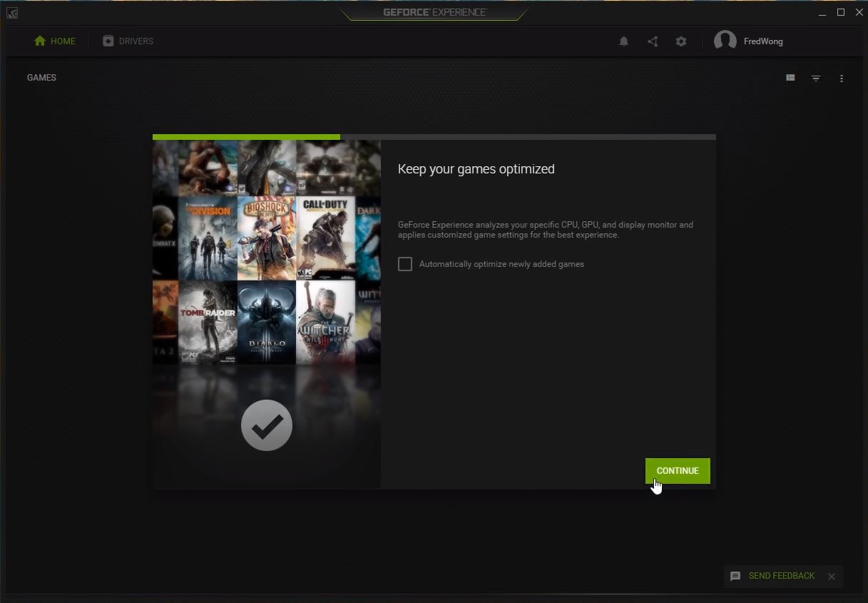
Task: Select the Home tab
Action: pos(62,41)
